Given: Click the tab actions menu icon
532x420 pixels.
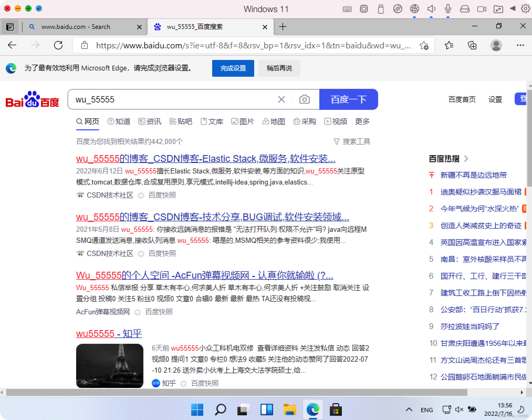Looking at the screenshot, I should point(10,27).
